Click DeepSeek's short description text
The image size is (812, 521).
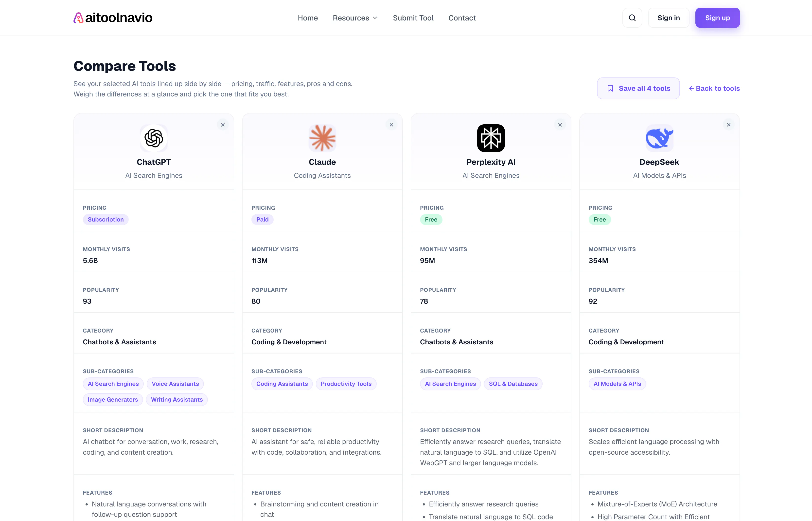pos(654,447)
